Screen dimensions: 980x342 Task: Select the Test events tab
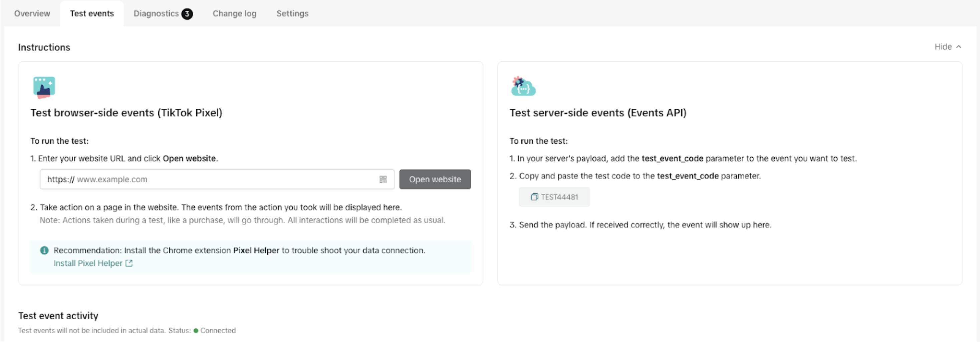pos(91,13)
